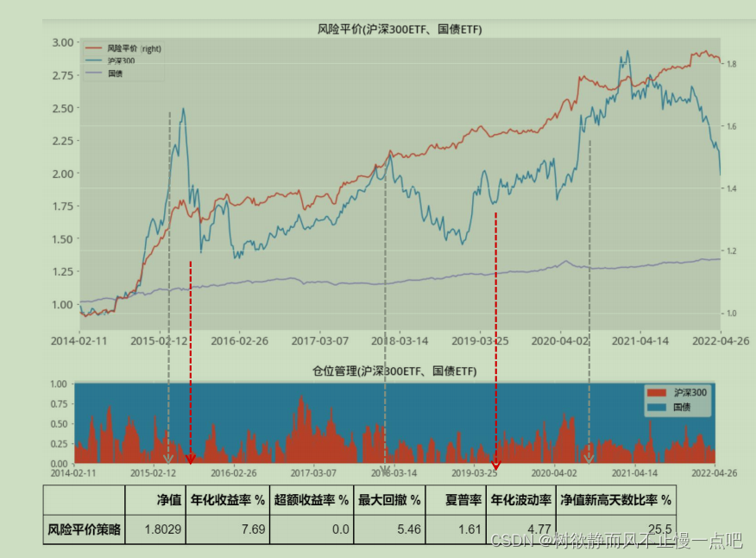
Task: Click 1.4 tick on top chart right axis
Action: tap(732, 188)
